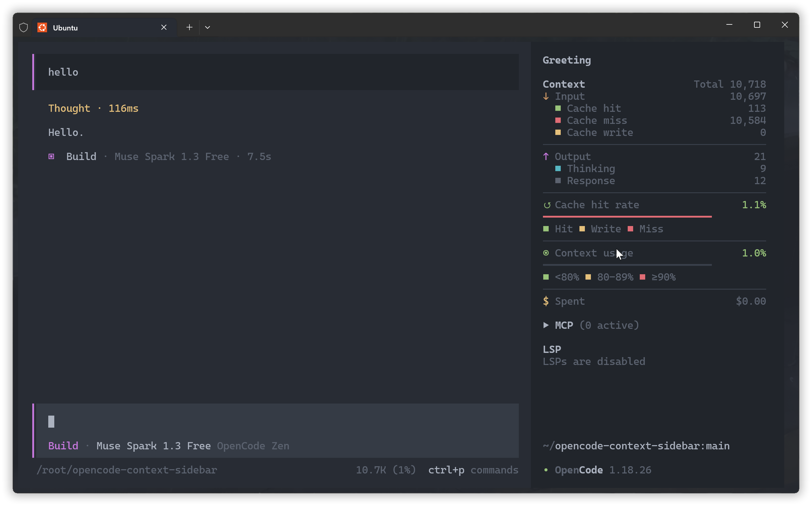Click the Ubuntu logo icon in the tab

tap(42, 27)
